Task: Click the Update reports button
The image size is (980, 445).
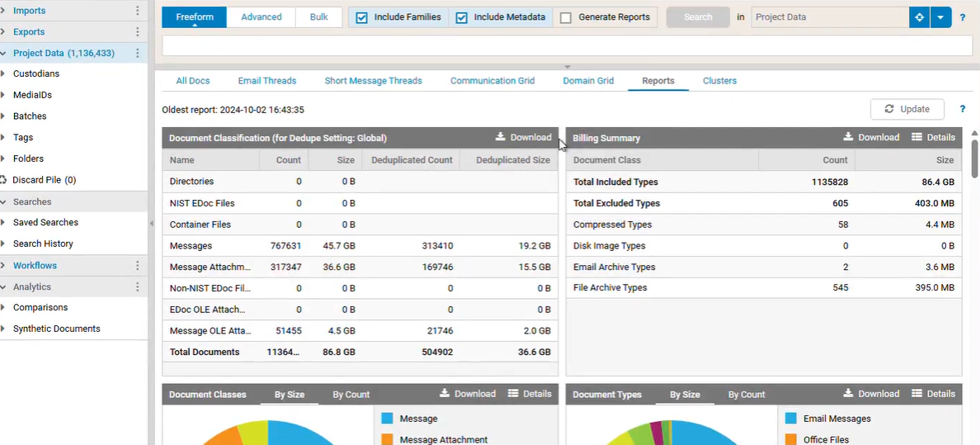Action: point(907,109)
